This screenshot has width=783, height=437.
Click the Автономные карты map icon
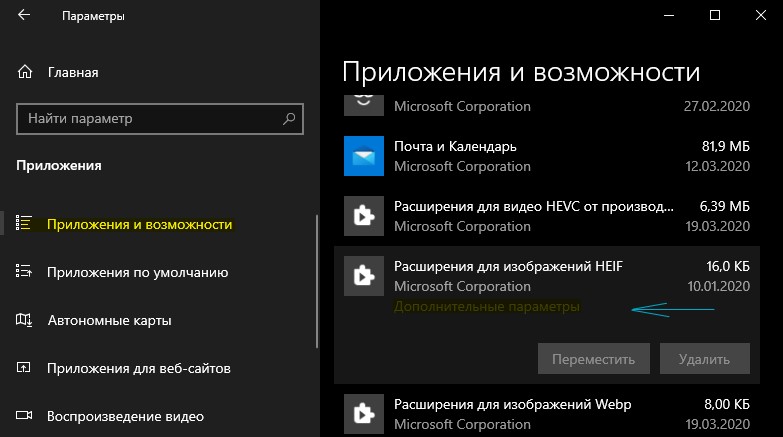click(x=23, y=320)
